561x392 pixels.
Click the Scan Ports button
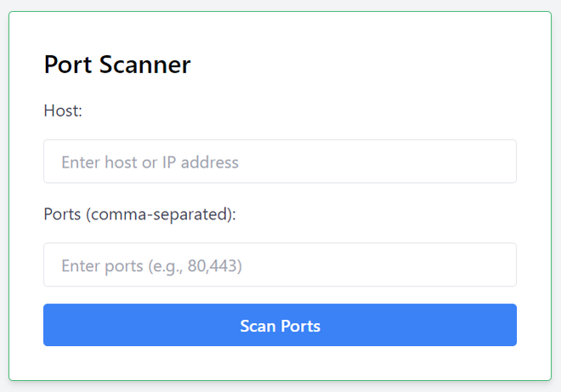click(x=280, y=326)
